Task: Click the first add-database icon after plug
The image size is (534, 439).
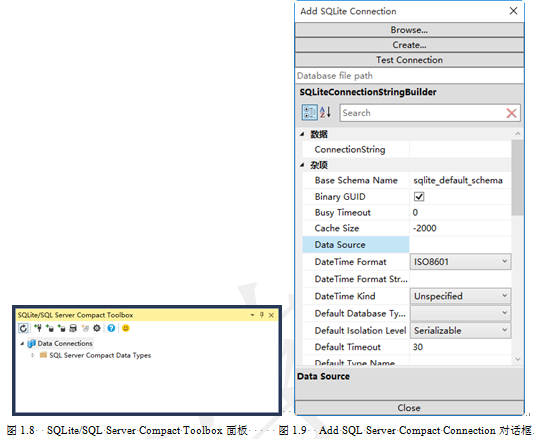Action: tap(50, 328)
